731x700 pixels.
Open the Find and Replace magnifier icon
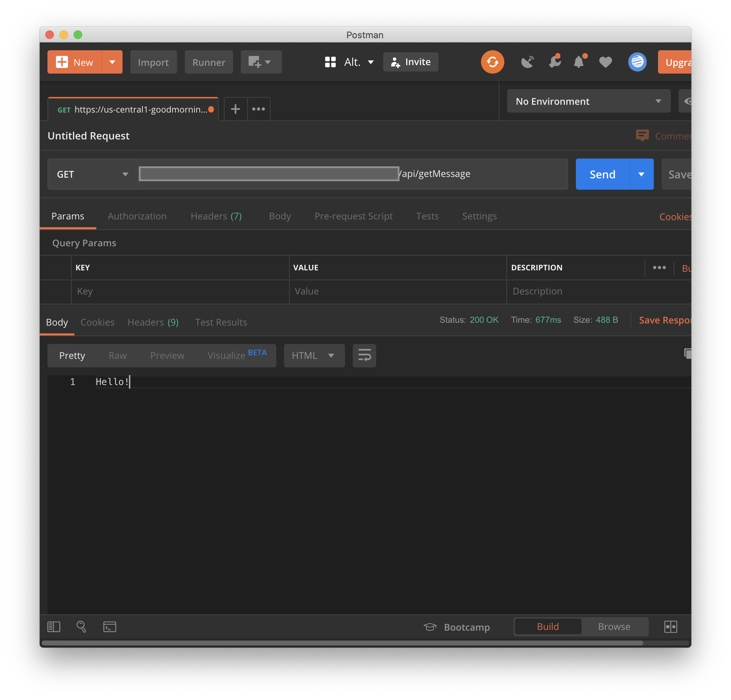[81, 627]
